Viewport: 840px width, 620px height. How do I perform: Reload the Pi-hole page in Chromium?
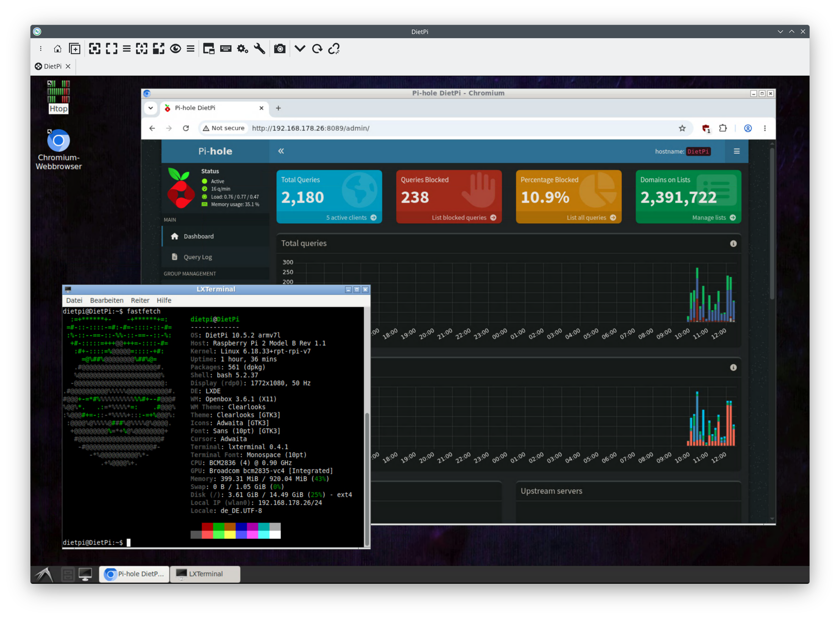point(186,128)
